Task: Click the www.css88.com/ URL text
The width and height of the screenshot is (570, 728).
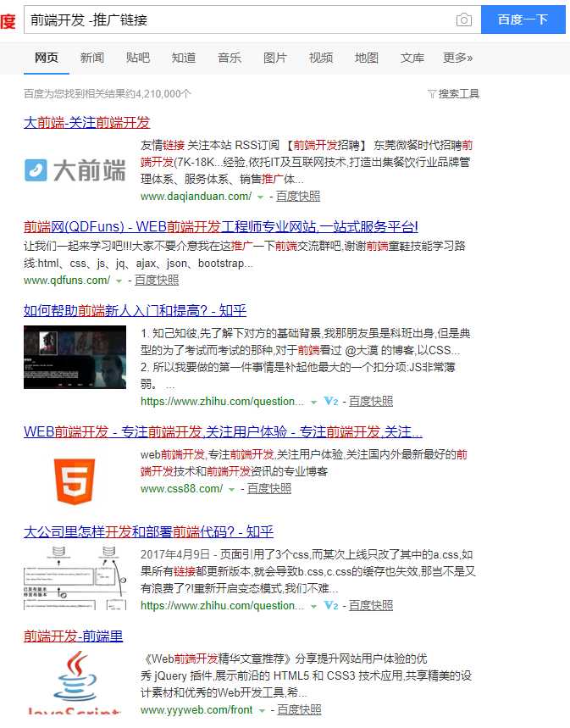Action: click(x=181, y=488)
